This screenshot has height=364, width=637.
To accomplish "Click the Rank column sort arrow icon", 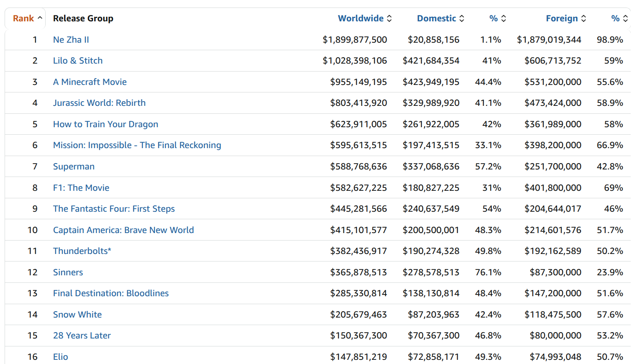I will pyautogui.click(x=40, y=18).
